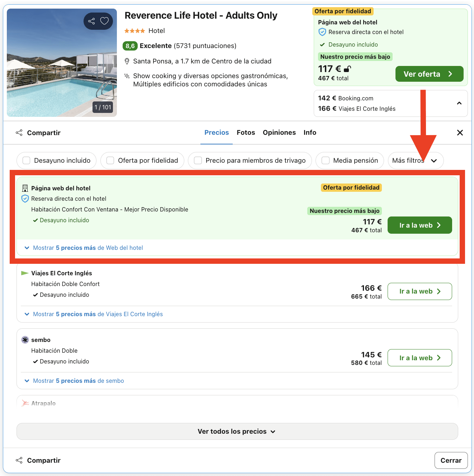Click the location pin icon
This screenshot has width=474, height=476.
(127, 61)
